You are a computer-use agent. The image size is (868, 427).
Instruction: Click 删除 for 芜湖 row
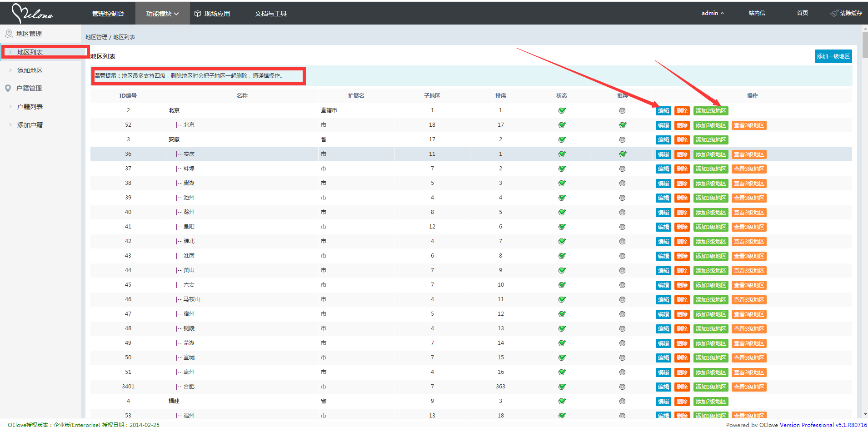tap(682, 343)
